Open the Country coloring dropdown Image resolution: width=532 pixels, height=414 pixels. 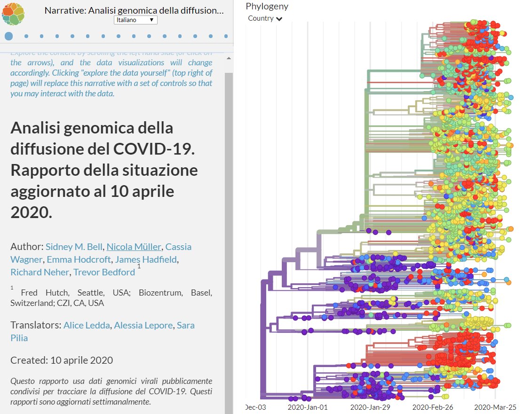tap(262, 18)
